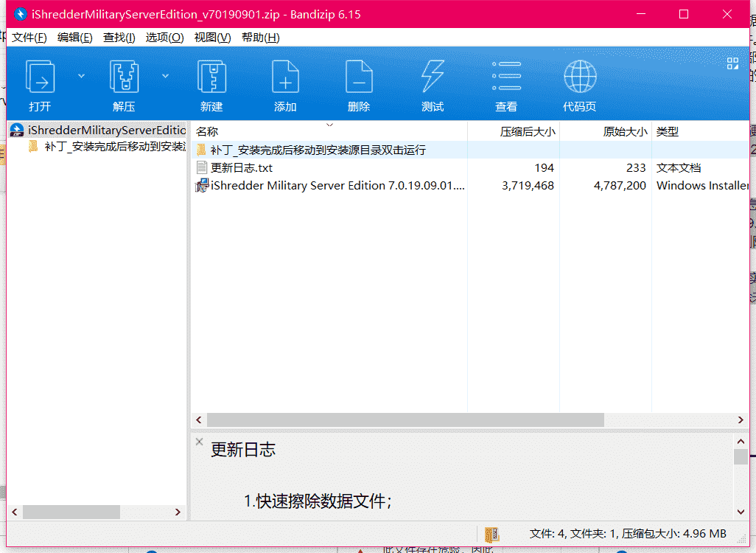Click the Extract (解压) toolbar icon

point(124,77)
